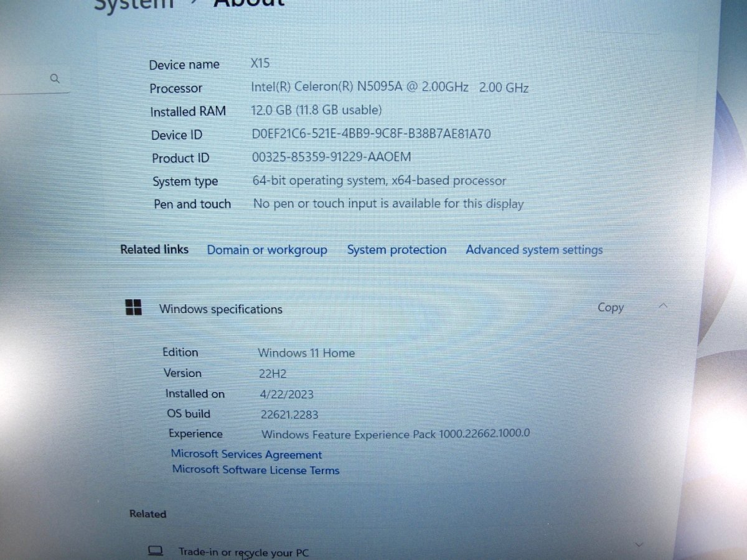Go back to System breadcrumb
Screen dimensions: 747x560
(133, 5)
